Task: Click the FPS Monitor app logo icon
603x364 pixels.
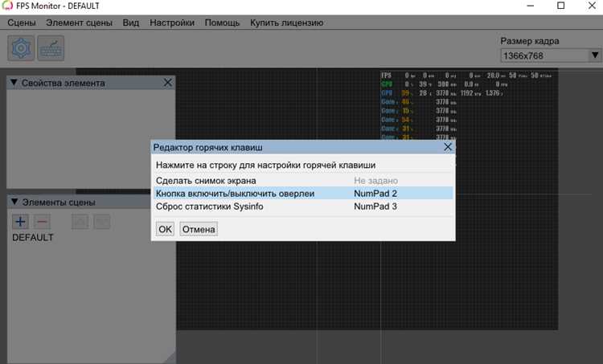Action: click(7, 6)
